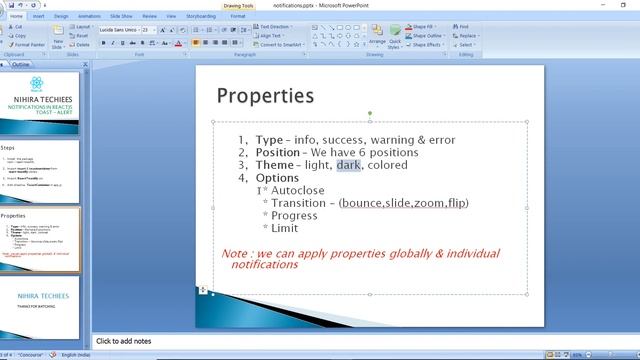Activate Format Painter
The width and height of the screenshot is (640, 360).
tap(27, 44)
